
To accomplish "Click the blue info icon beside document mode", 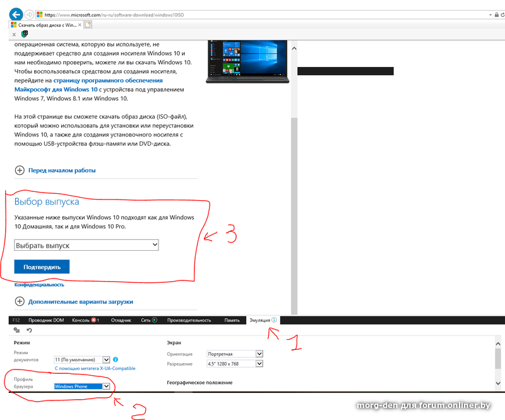I will pyautogui.click(x=116, y=359).
